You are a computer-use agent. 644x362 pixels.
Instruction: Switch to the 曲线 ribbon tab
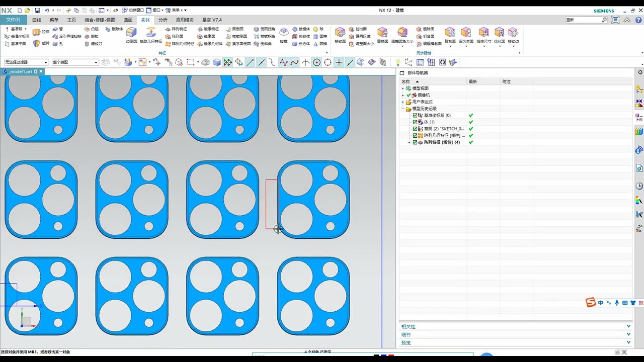(36, 20)
